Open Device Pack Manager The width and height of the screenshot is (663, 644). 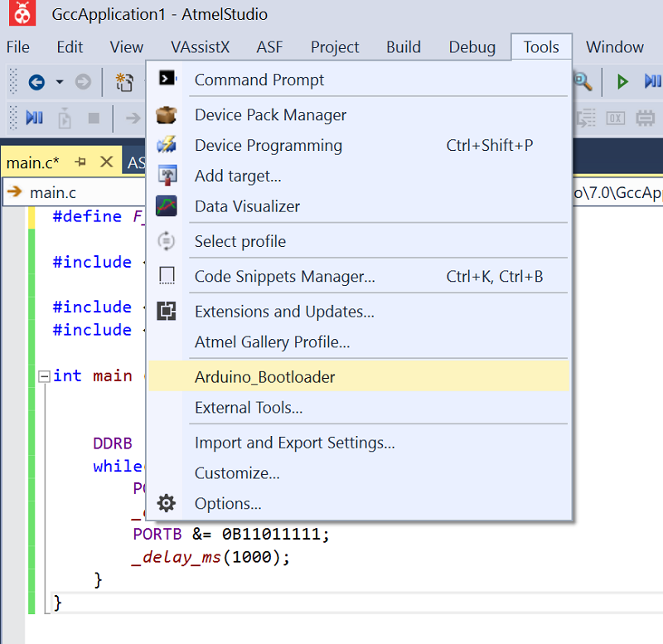359,114
